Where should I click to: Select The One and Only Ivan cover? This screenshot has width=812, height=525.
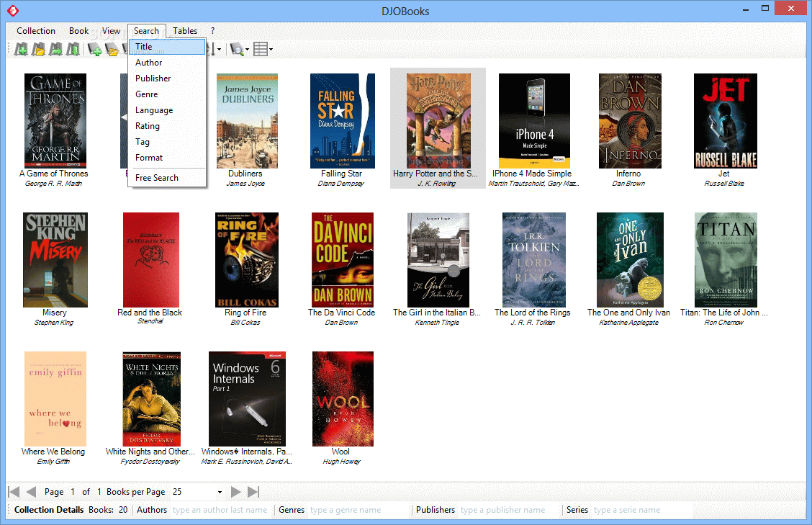point(630,260)
